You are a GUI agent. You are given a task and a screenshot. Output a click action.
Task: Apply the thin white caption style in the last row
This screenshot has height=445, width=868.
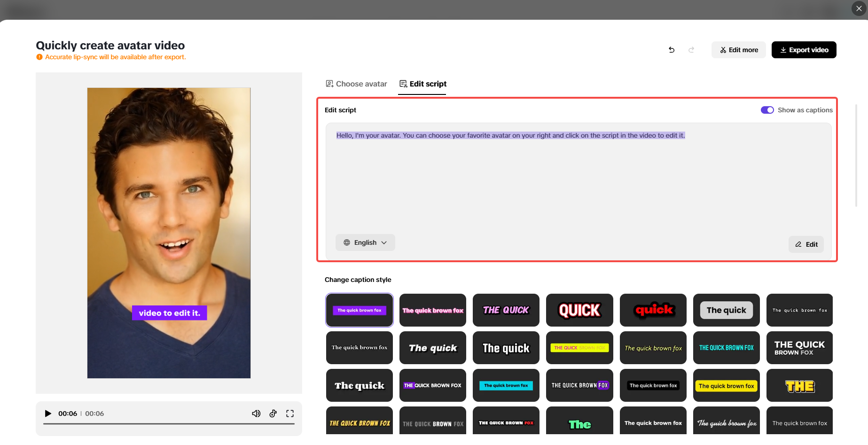(x=799, y=421)
